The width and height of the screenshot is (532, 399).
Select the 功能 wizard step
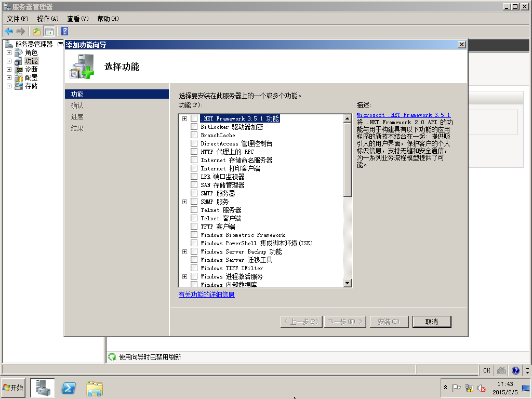coord(117,94)
